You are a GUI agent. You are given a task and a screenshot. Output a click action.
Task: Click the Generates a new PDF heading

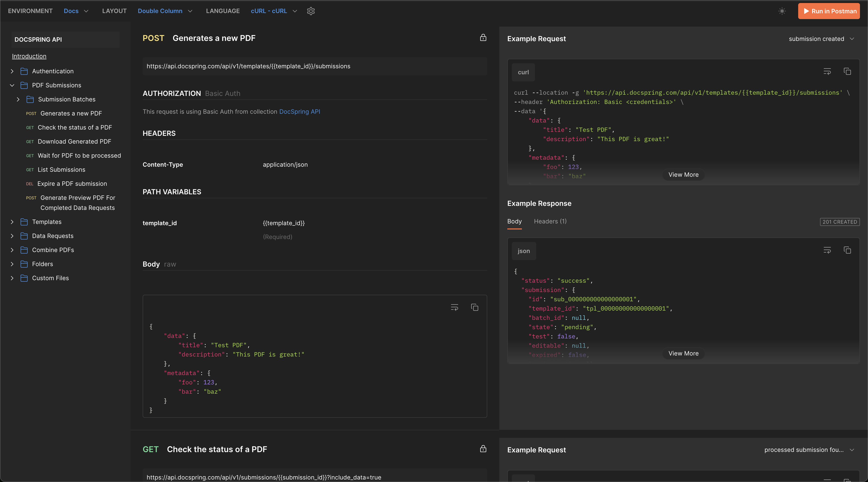click(214, 38)
